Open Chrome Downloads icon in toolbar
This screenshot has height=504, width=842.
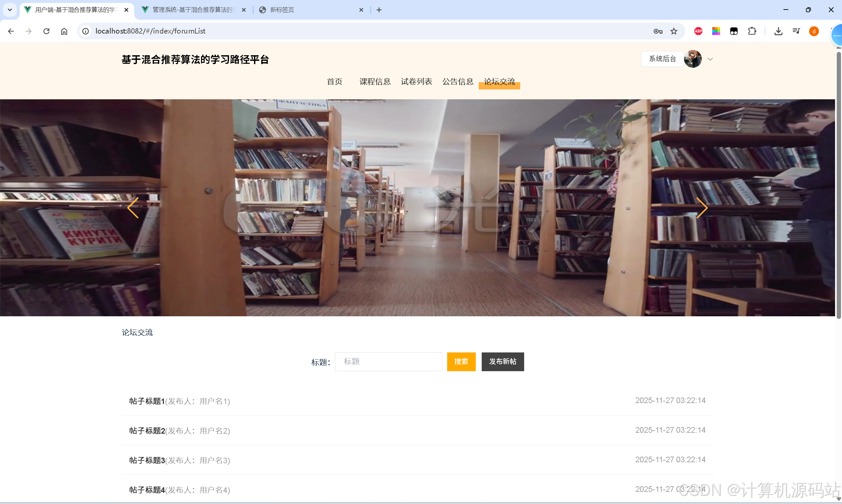(778, 31)
